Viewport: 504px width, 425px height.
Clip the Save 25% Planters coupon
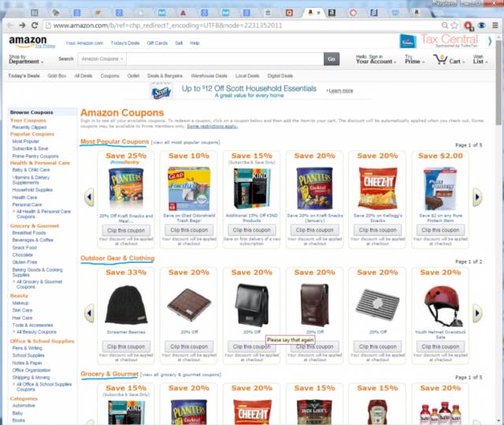click(126, 231)
